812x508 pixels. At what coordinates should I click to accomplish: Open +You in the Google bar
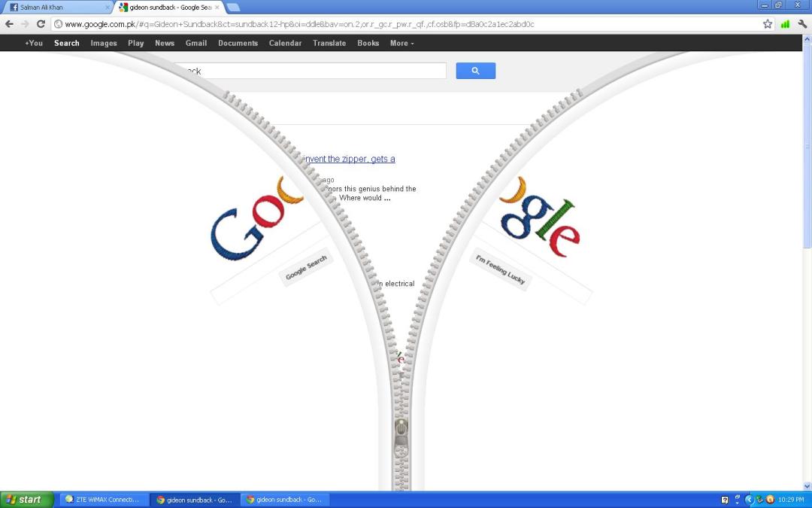click(x=34, y=43)
